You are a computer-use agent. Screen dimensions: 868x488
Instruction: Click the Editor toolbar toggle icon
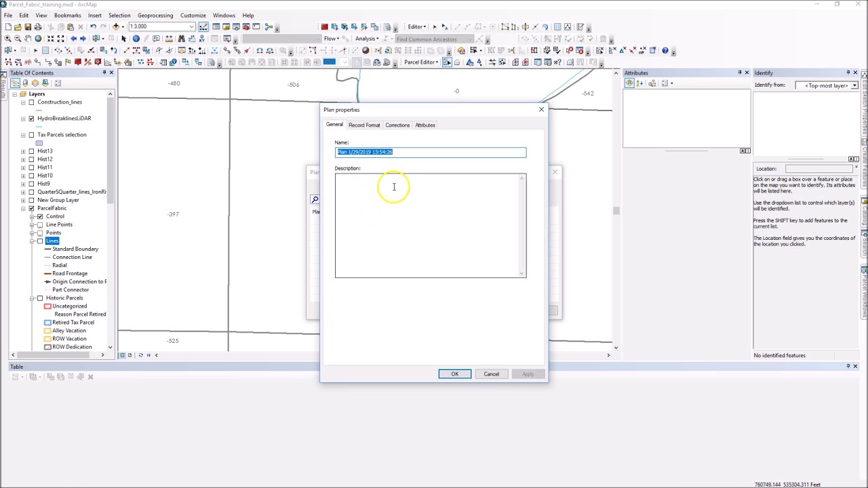(x=203, y=26)
